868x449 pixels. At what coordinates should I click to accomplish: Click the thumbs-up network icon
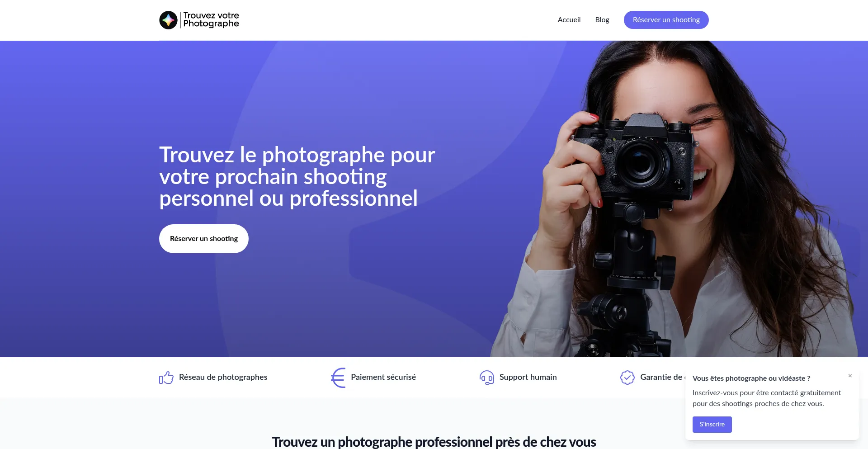[x=166, y=378]
